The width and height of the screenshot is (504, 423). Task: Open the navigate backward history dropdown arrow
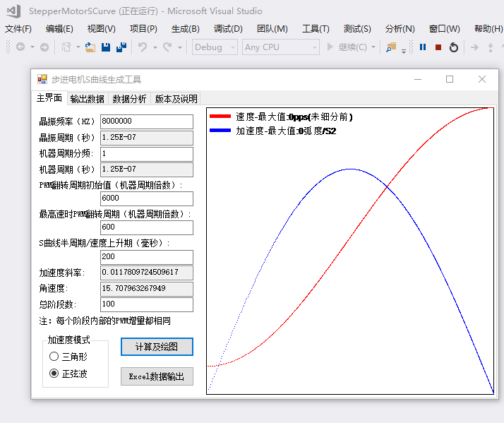click(x=32, y=47)
